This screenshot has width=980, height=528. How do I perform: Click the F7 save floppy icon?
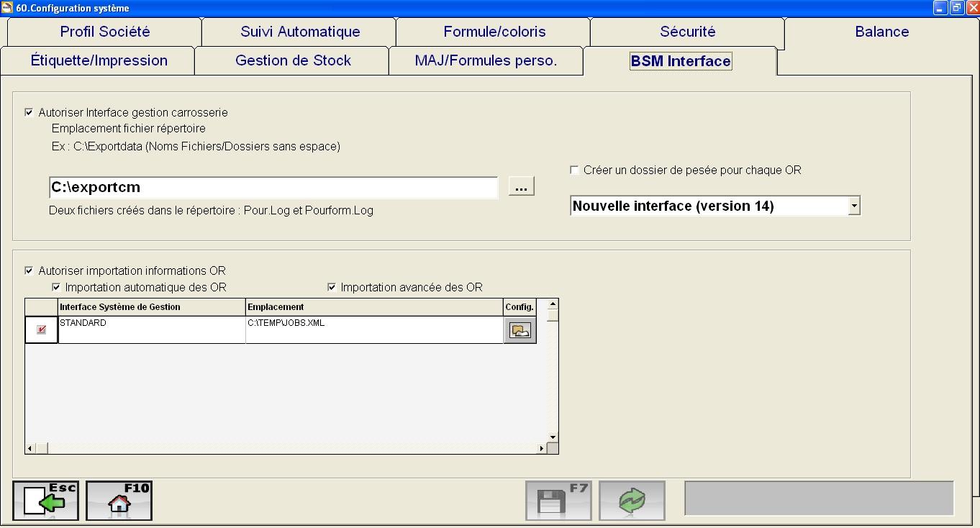click(558, 501)
